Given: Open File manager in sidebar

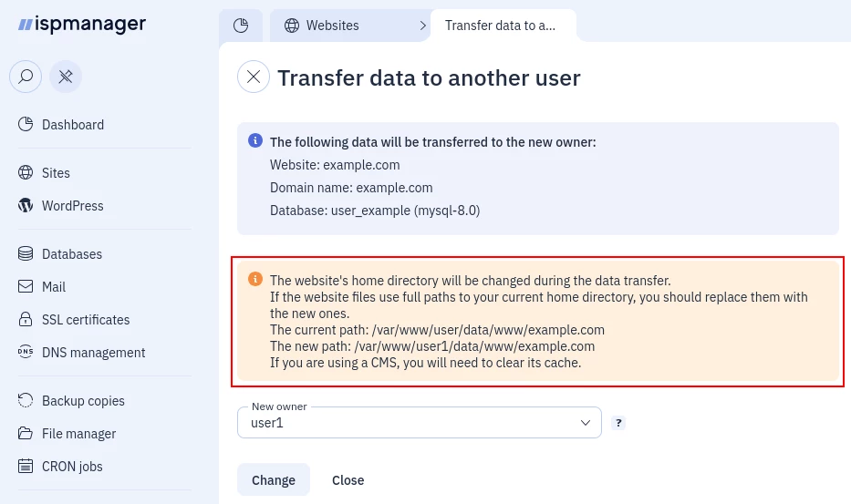Looking at the screenshot, I should (78, 434).
